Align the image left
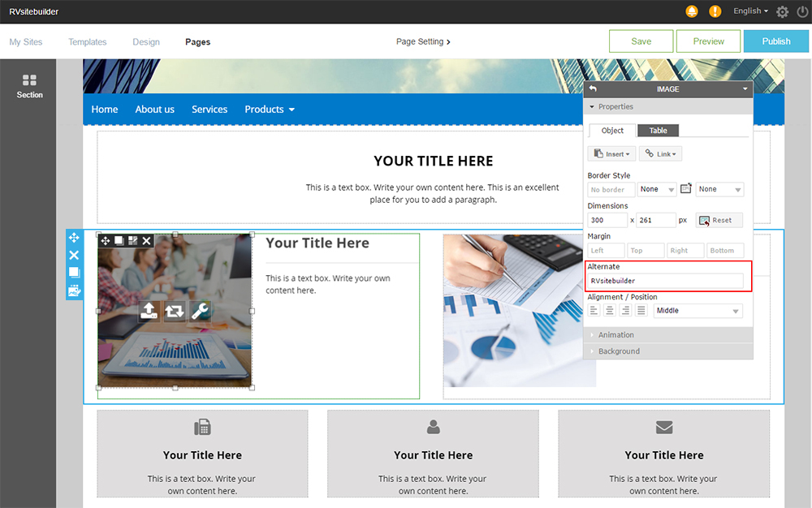 click(x=594, y=311)
